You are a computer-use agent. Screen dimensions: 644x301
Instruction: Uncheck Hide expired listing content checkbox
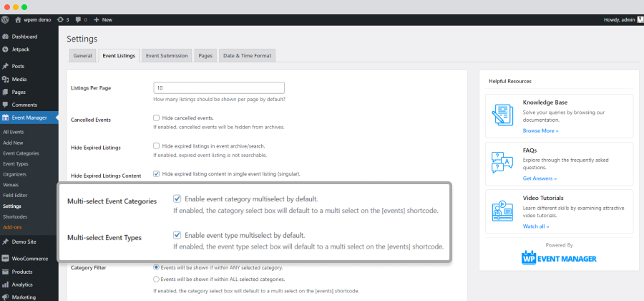coord(156,173)
